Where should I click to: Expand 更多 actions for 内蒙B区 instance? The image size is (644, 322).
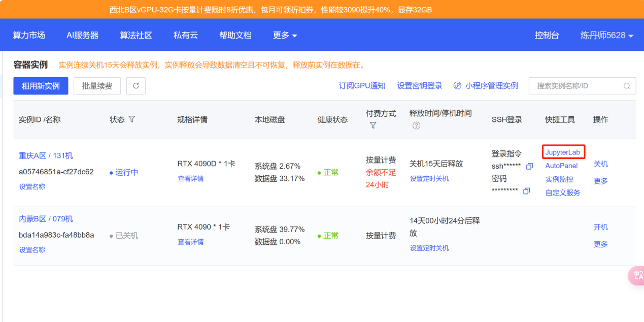(x=600, y=244)
